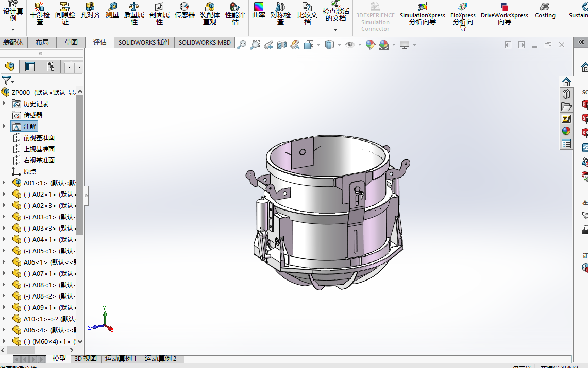Open Compare Documents (比较文档)
The height and width of the screenshot is (368, 588).
(x=307, y=13)
